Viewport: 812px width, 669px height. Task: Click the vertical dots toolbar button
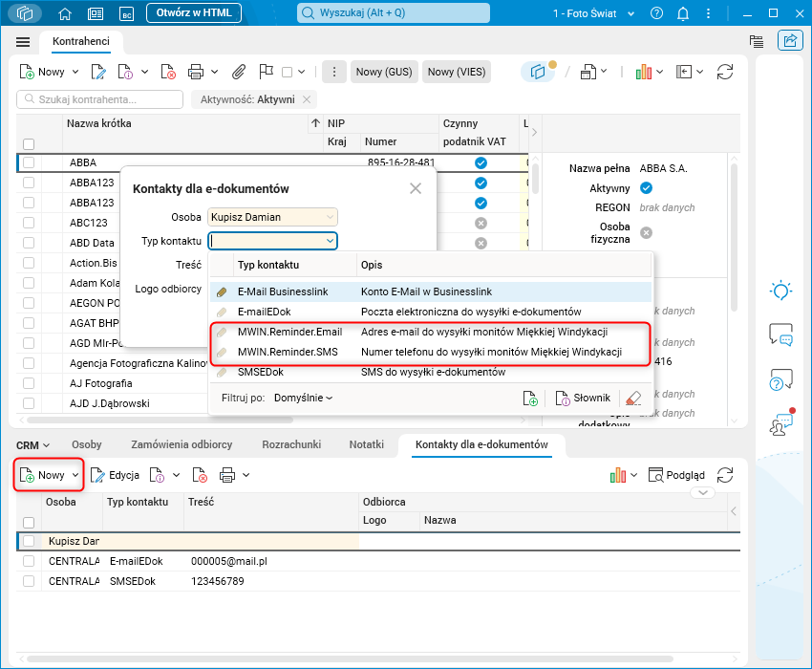pyautogui.click(x=334, y=72)
